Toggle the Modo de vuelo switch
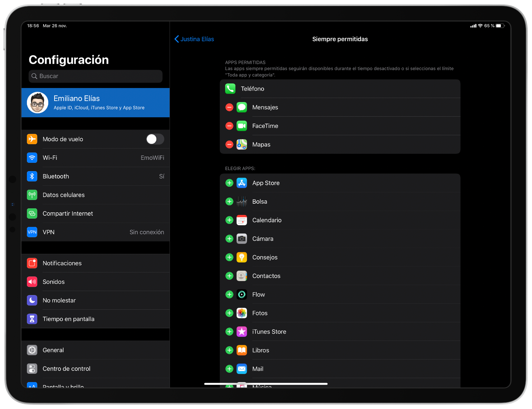The height and width of the screenshot is (409, 532). [x=155, y=139]
